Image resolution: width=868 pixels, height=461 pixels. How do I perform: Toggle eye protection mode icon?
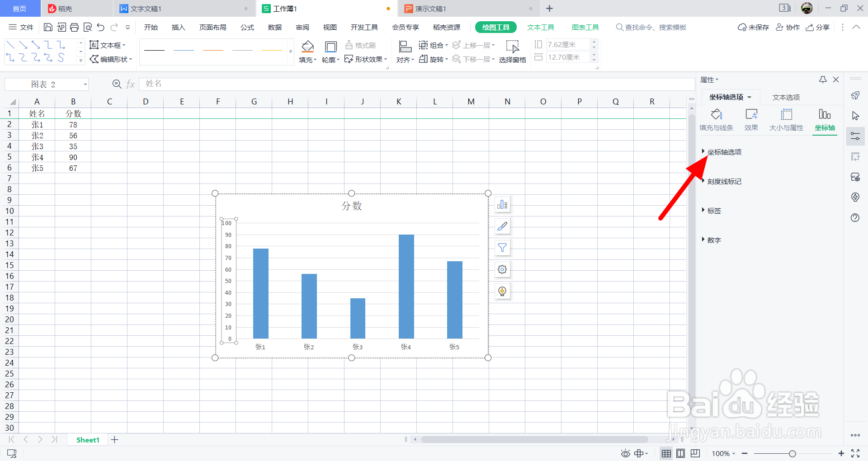[x=626, y=453]
